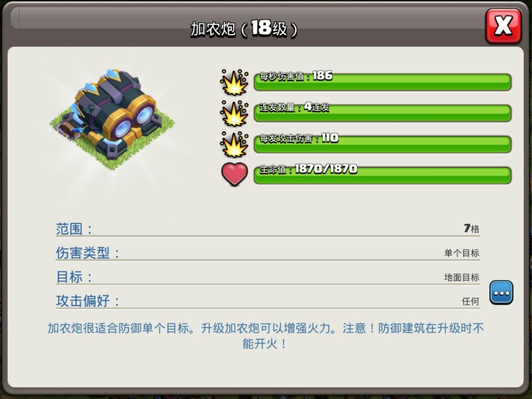Click the 任何 attack preference value

point(470,301)
